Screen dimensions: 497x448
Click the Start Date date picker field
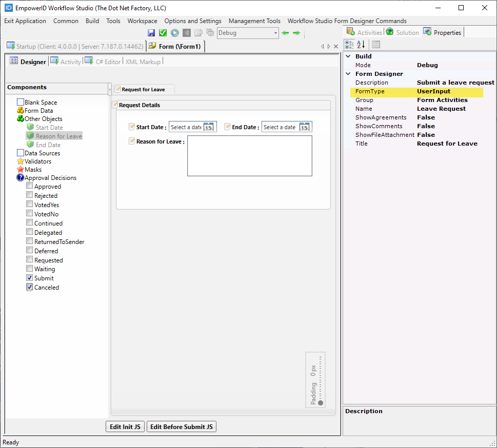pyautogui.click(x=189, y=127)
